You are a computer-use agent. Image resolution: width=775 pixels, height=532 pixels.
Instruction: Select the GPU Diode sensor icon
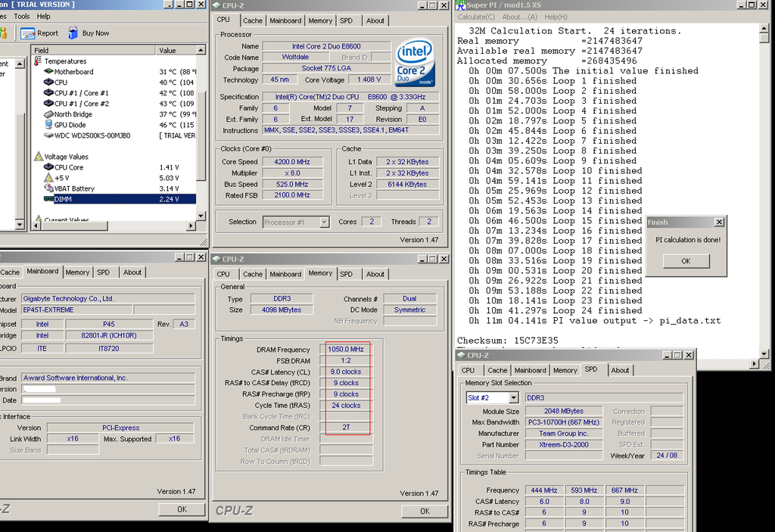click(48, 125)
